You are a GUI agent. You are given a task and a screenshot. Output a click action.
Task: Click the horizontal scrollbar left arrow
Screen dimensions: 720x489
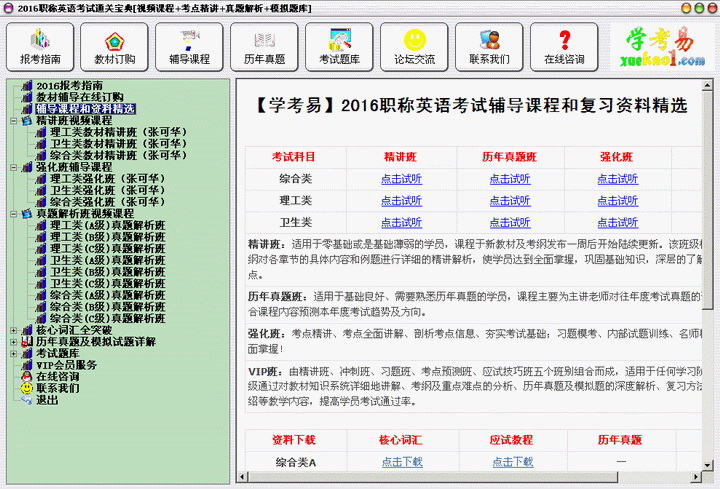pos(242,477)
